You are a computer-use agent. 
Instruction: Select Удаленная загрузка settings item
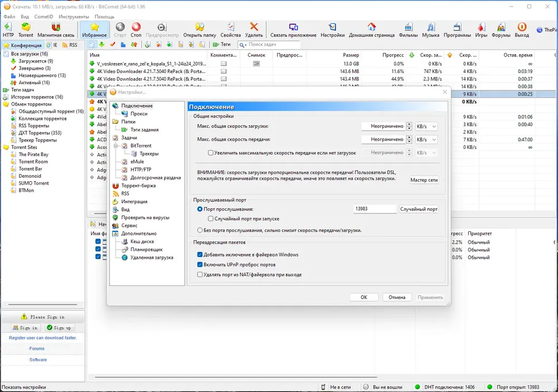[152, 258]
